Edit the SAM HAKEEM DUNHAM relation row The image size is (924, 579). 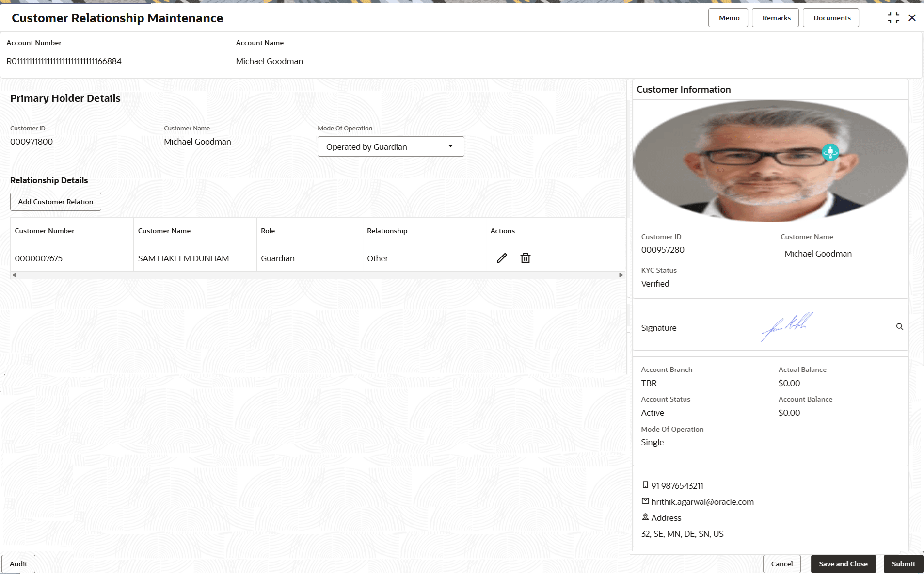(x=502, y=258)
